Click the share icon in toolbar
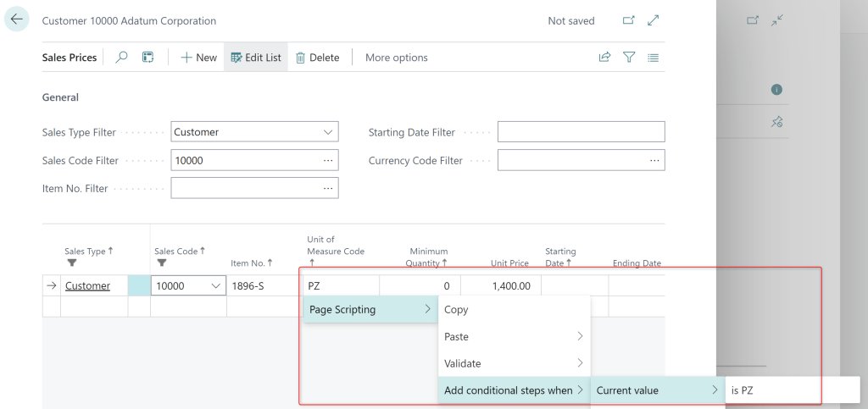Viewport: 868px width, 409px height. (x=604, y=58)
